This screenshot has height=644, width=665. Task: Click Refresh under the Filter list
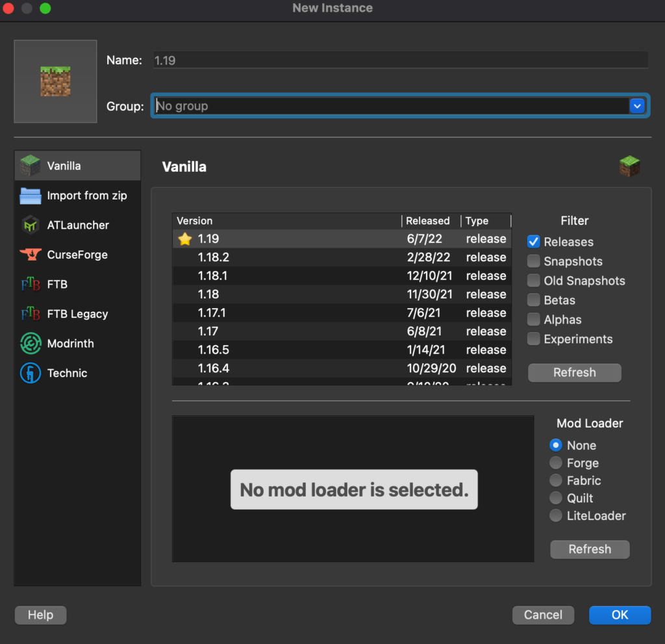[x=574, y=373]
